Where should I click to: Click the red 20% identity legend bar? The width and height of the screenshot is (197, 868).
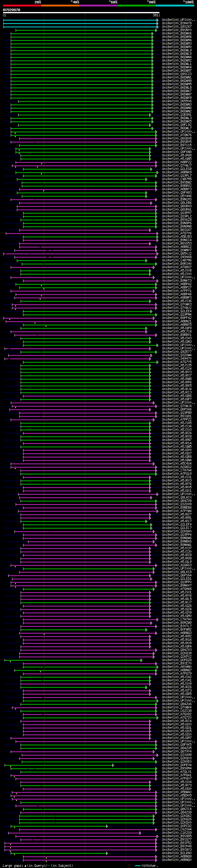[x=22, y=6]
